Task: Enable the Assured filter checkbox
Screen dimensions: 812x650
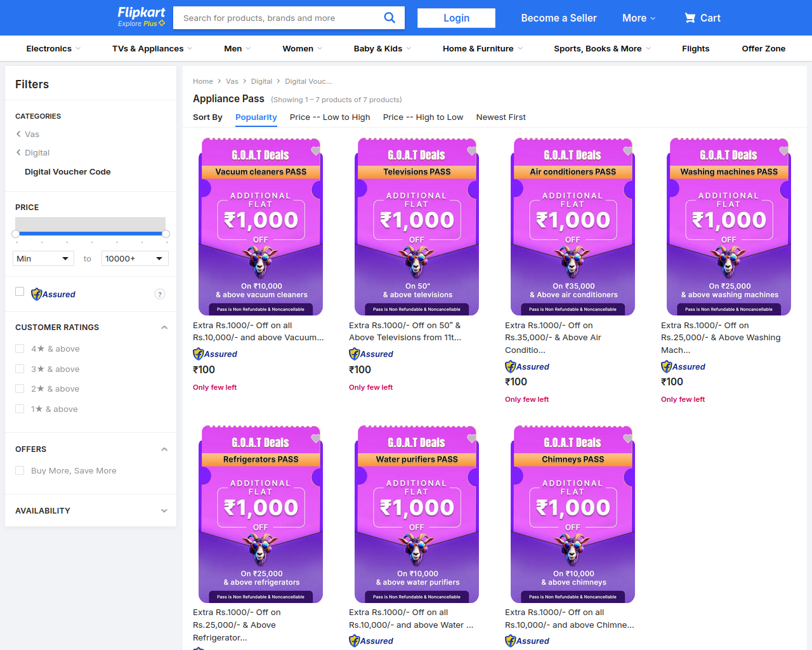Action: (20, 291)
